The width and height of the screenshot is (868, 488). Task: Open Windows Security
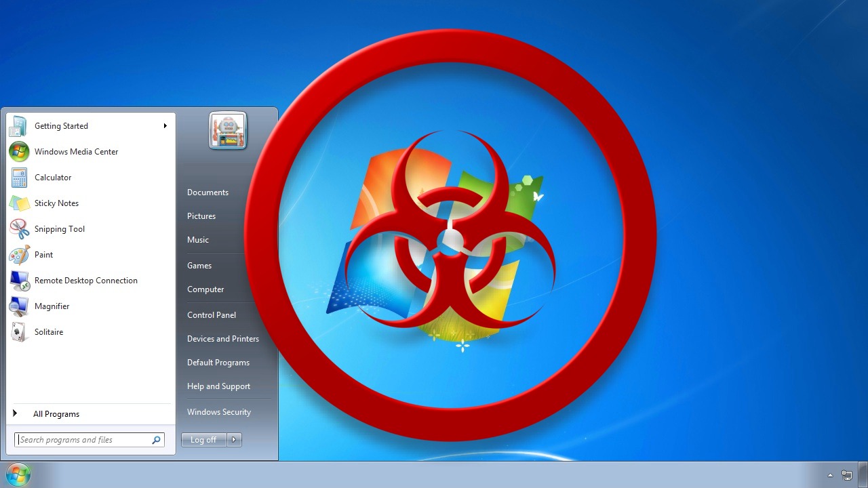[x=219, y=412]
